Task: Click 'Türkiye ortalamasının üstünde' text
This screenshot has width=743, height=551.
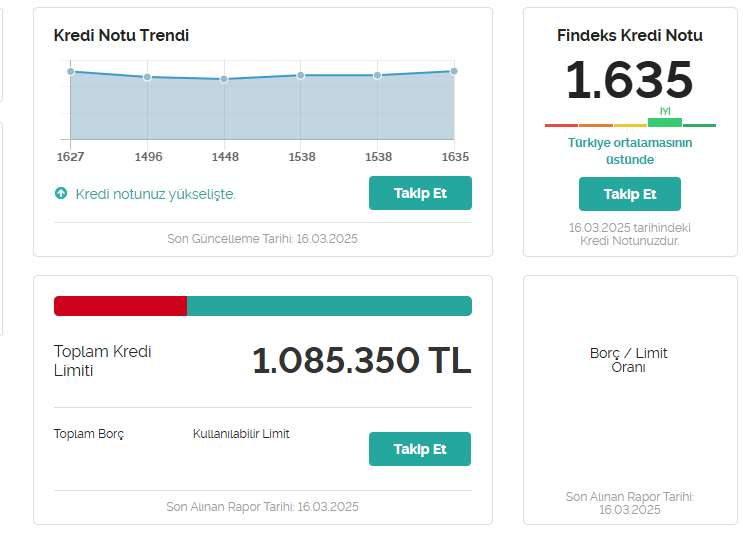Action: point(630,151)
